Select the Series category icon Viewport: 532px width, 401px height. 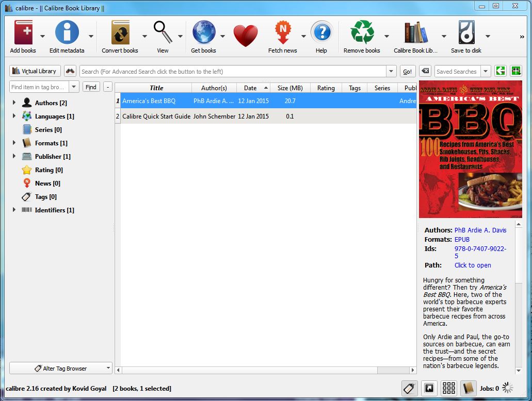27,129
